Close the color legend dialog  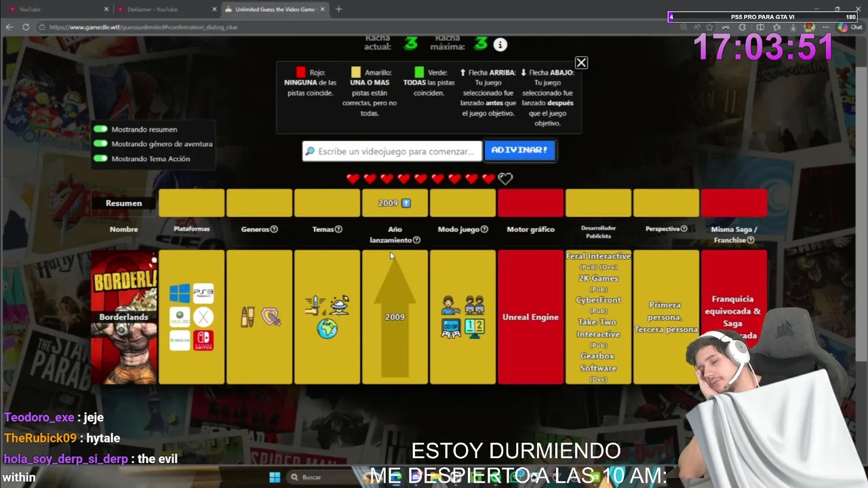coord(581,63)
